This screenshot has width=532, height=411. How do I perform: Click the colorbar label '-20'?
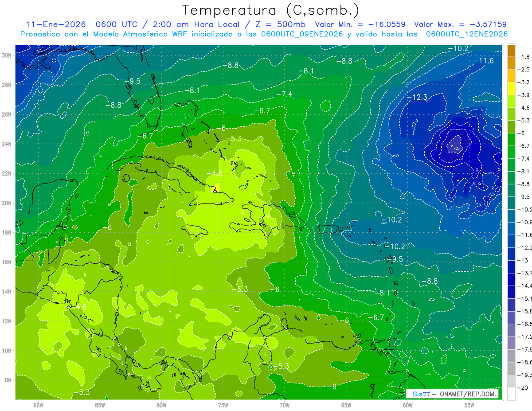(x=523, y=388)
